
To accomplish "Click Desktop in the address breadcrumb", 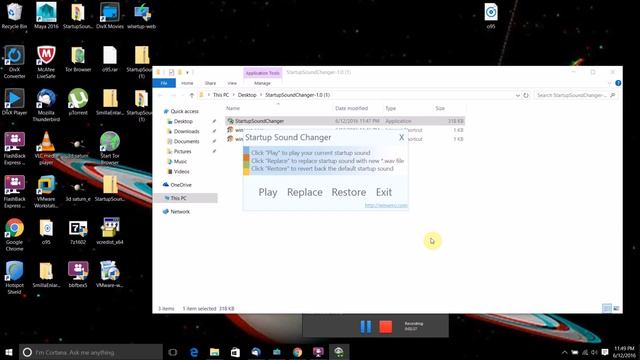I will (247, 95).
